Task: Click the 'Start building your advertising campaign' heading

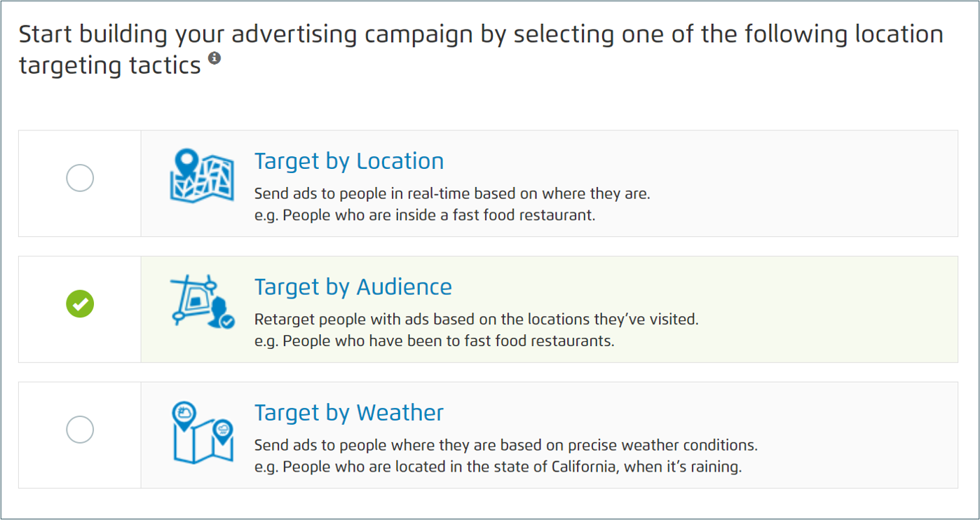Action: coord(481,50)
